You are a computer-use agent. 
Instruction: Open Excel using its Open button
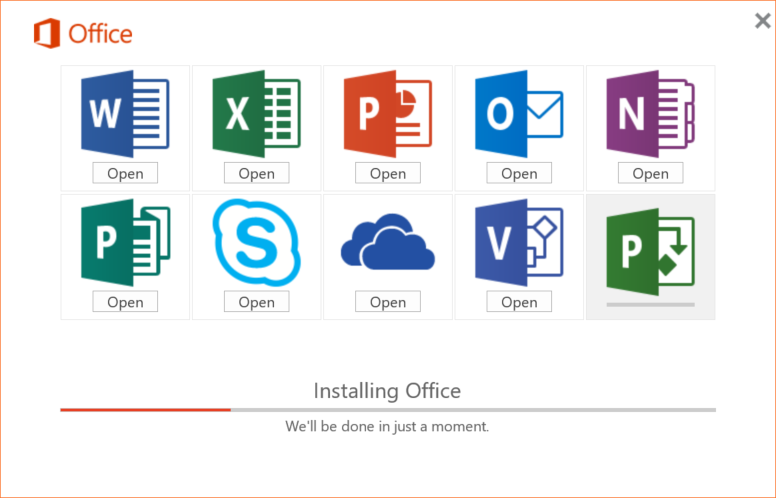click(256, 173)
